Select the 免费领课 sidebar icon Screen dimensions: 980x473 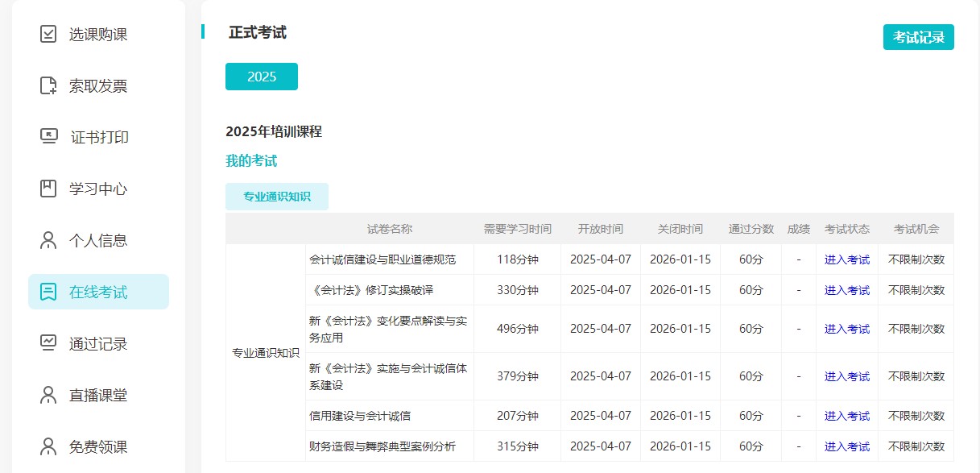[48, 445]
